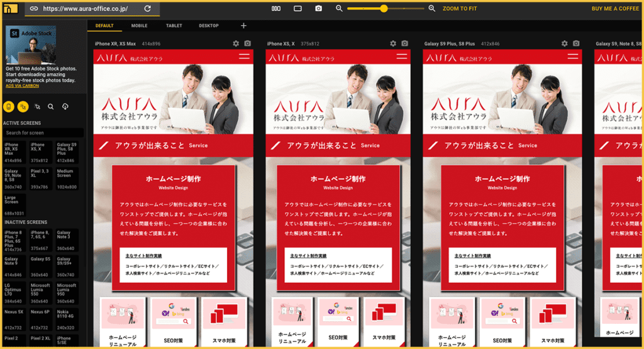Screen dimensions: 644x349
Task: Toggle the highlighted event mirroring button
Action: point(23,107)
